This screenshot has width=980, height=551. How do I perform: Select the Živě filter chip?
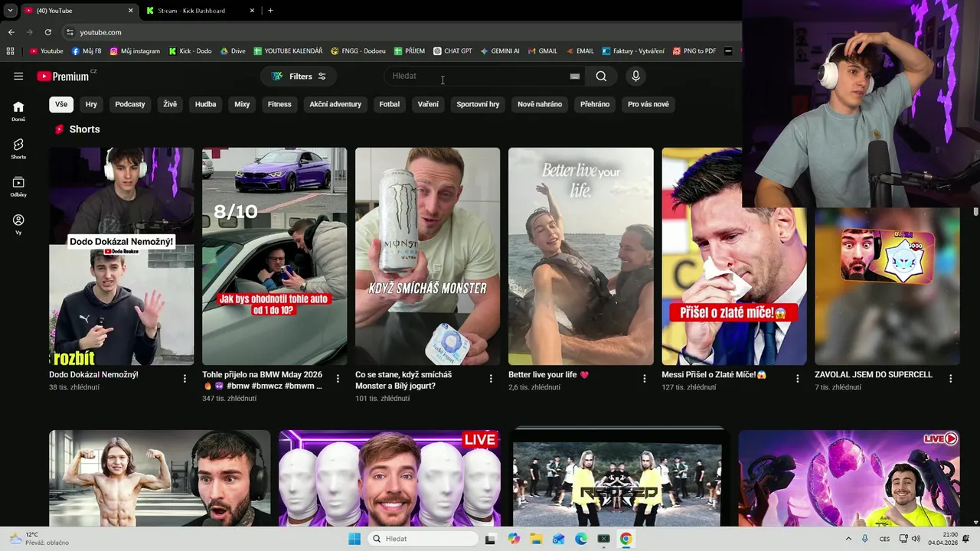[x=170, y=104]
